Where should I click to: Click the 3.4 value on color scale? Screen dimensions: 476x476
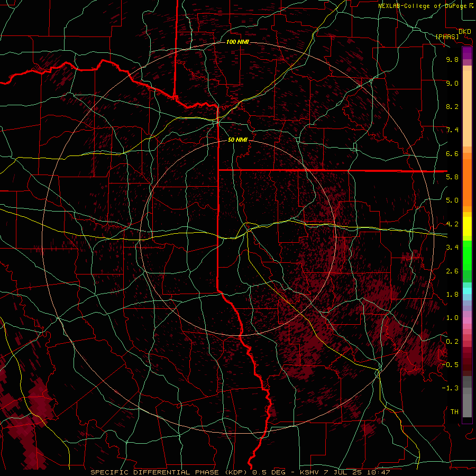(452, 248)
